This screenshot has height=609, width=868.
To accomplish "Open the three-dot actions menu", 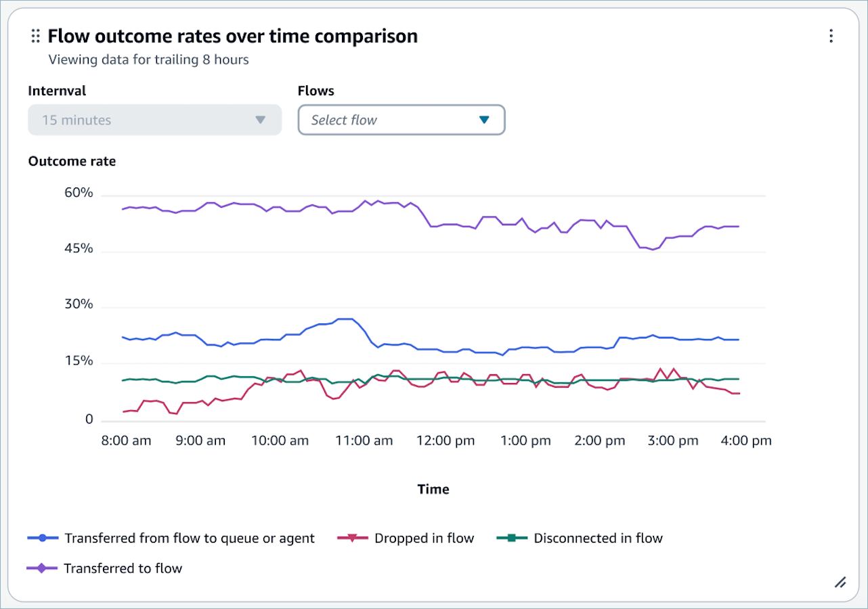I will pyautogui.click(x=831, y=36).
